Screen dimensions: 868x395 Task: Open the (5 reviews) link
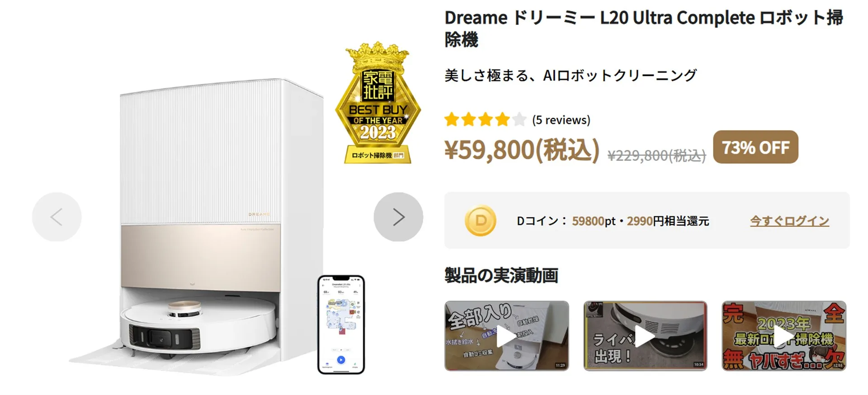pyautogui.click(x=561, y=120)
